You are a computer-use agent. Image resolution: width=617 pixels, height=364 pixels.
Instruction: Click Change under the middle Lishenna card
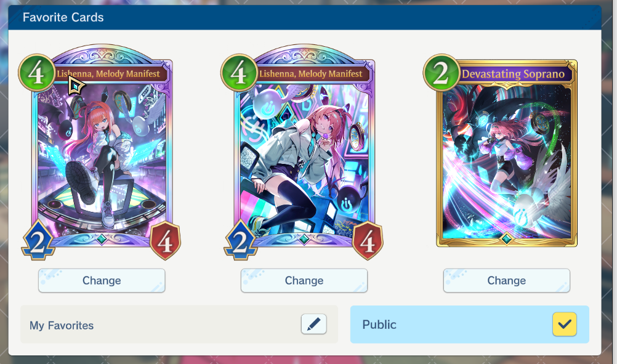pyautogui.click(x=304, y=281)
